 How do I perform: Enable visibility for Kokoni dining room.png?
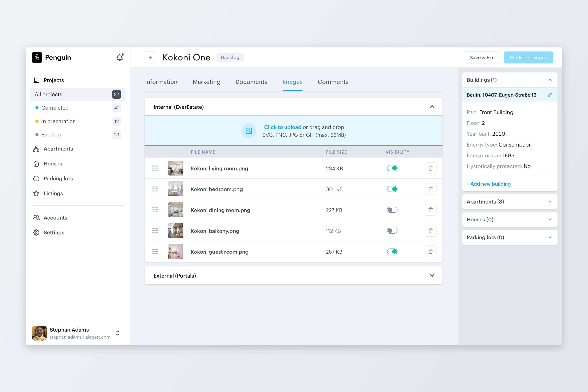click(392, 210)
